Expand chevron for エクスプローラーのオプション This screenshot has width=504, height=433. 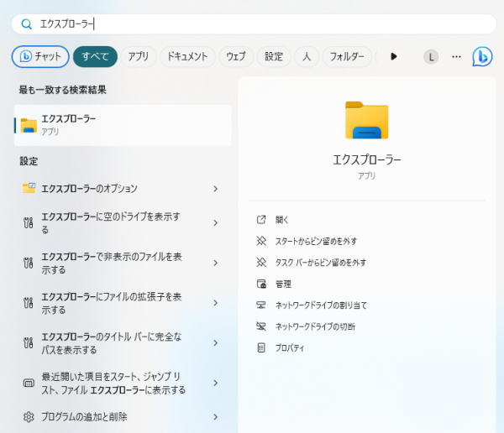(216, 189)
